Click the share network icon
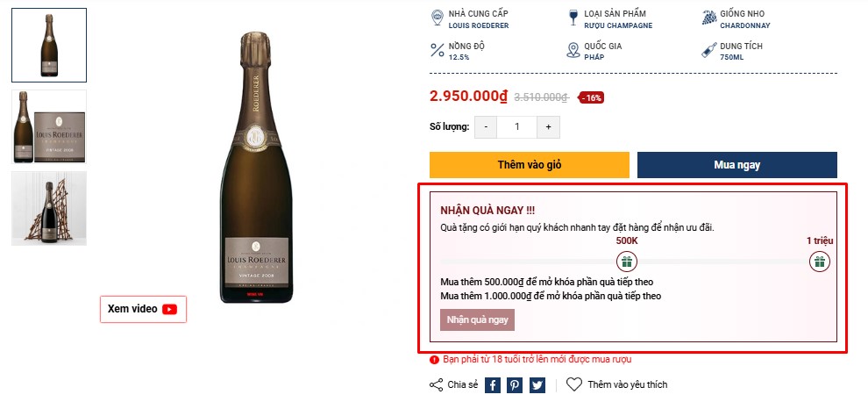 [x=436, y=384]
